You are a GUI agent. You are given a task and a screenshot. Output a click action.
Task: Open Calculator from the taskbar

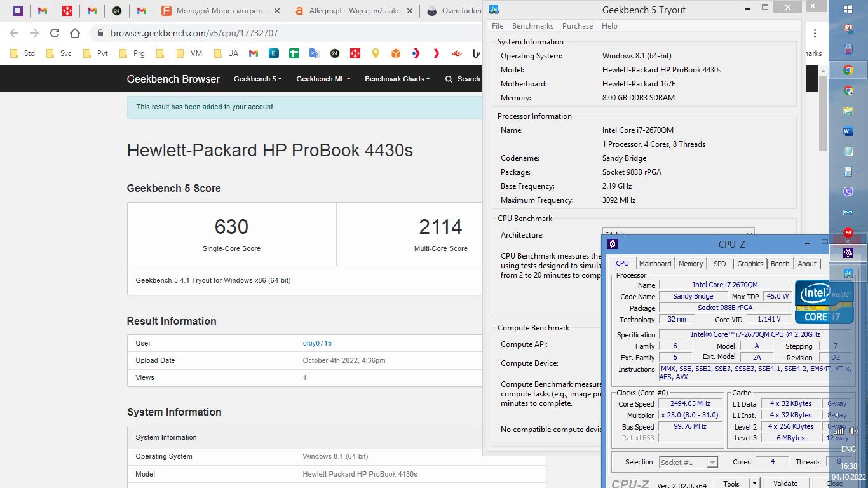(x=848, y=172)
